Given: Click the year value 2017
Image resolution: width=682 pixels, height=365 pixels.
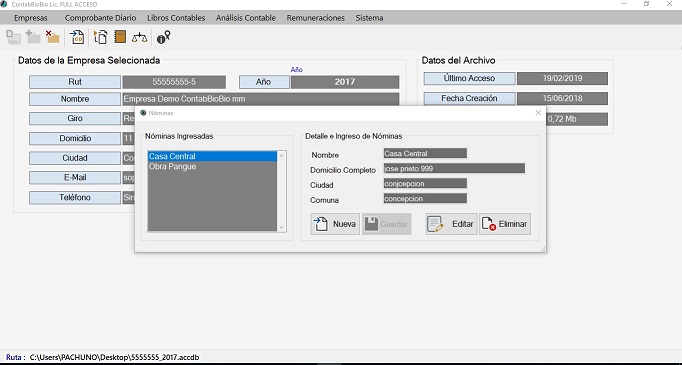Looking at the screenshot, I should point(345,82).
